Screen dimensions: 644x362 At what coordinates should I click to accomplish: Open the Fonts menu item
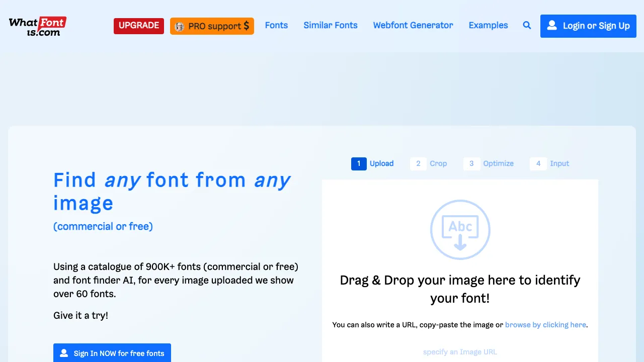(x=276, y=25)
